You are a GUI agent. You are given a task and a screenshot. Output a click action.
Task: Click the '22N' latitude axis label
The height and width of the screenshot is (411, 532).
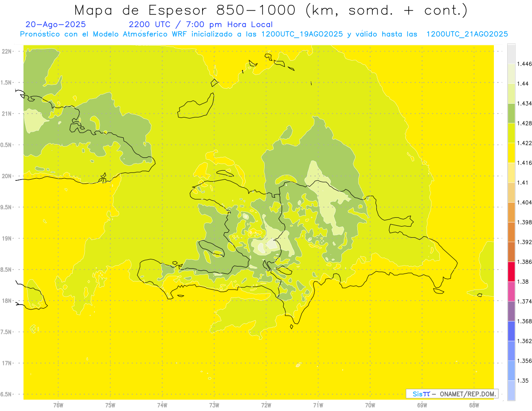(6, 51)
